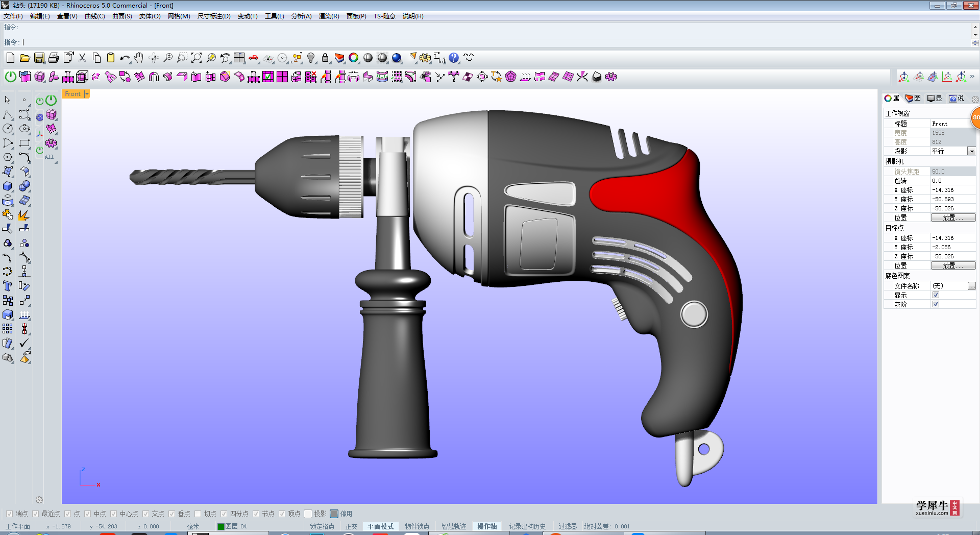Image resolution: width=980 pixels, height=535 pixels.
Task: Click the four-viewport layout icon
Action: (239, 58)
